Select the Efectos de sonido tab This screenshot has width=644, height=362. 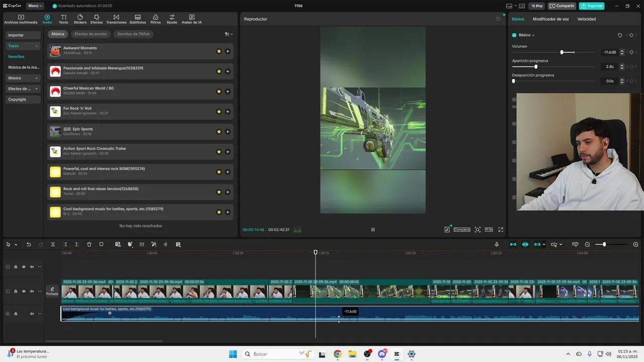coord(91,34)
